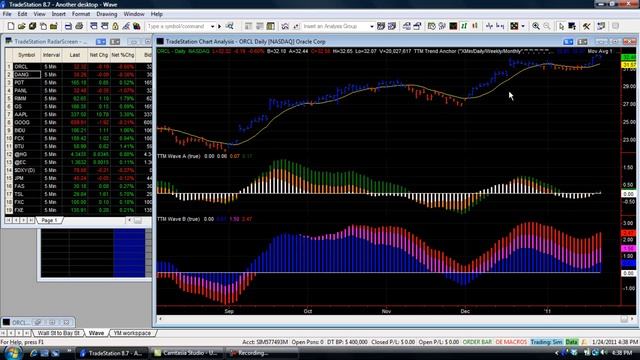Screen dimensions: 640x360
Task: Click the Net Chg column header
Action: coord(98,55)
